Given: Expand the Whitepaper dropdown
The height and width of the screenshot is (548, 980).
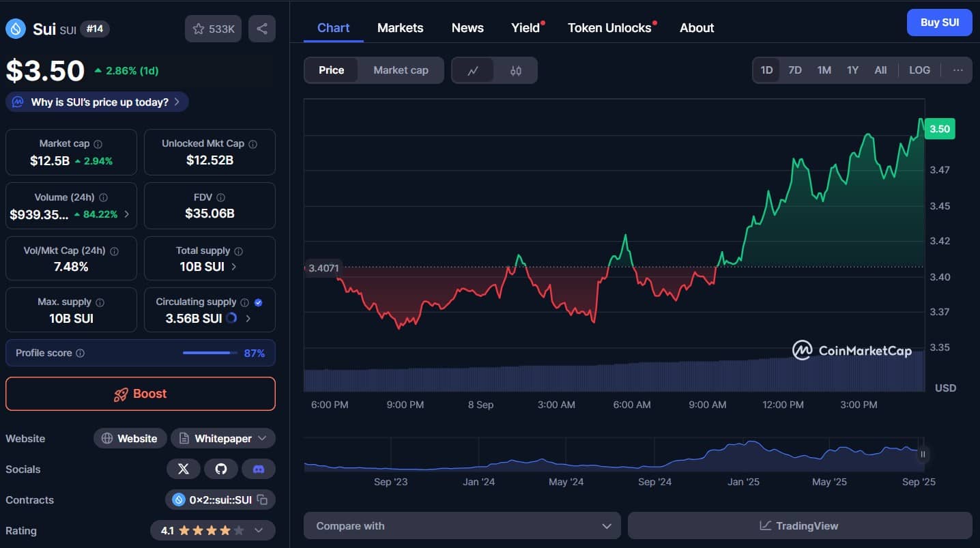Looking at the screenshot, I should click(223, 438).
